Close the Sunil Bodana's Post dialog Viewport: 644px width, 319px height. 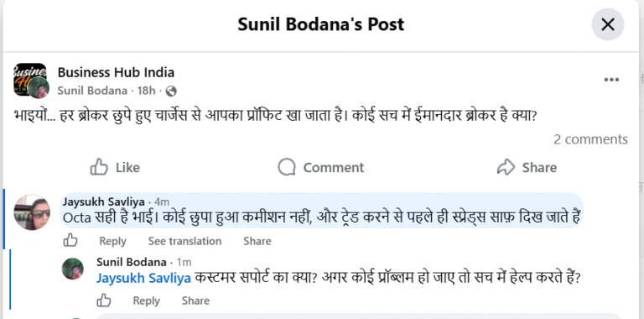tap(607, 24)
